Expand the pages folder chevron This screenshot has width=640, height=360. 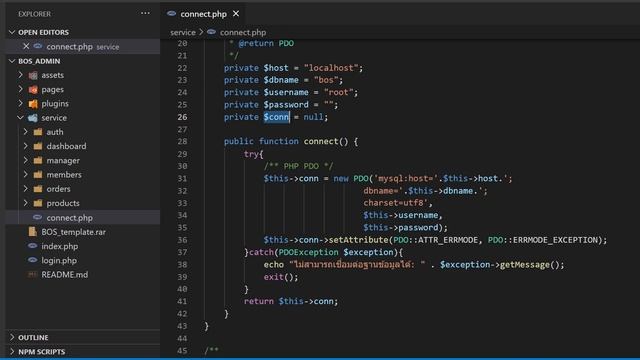(20, 89)
